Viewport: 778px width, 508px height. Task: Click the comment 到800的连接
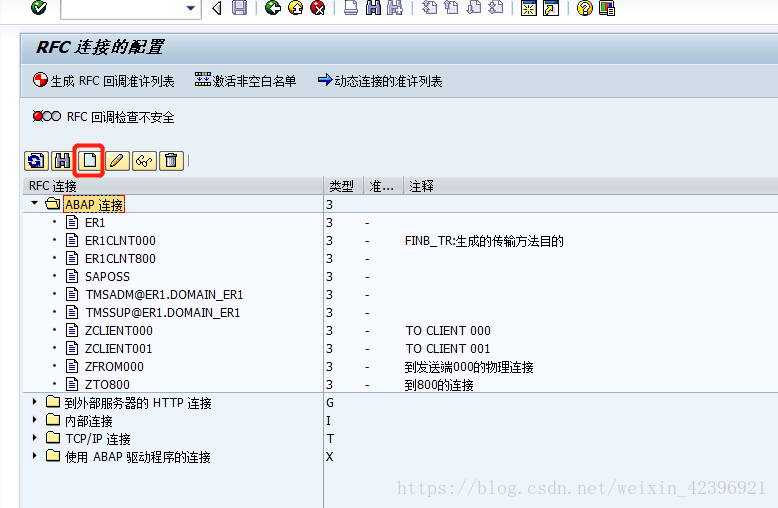point(439,384)
